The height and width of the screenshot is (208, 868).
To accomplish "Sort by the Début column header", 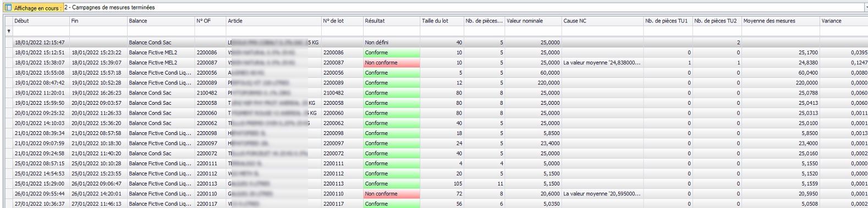I will pos(41,21).
